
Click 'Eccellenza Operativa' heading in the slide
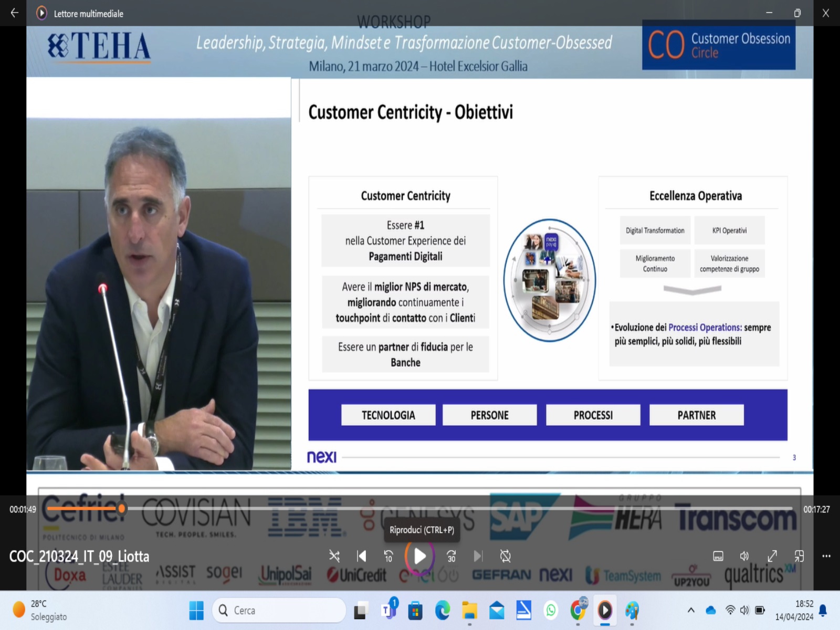pos(696,196)
